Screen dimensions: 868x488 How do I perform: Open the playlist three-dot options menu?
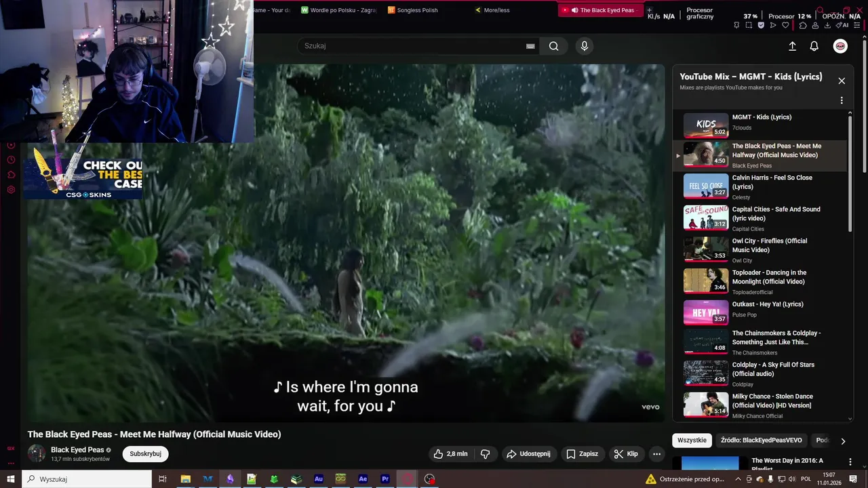point(842,100)
